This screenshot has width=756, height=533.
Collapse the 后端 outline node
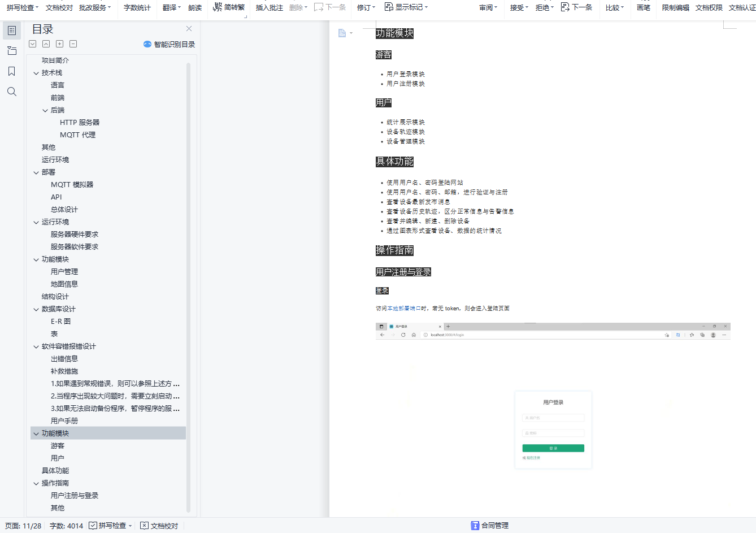45,110
